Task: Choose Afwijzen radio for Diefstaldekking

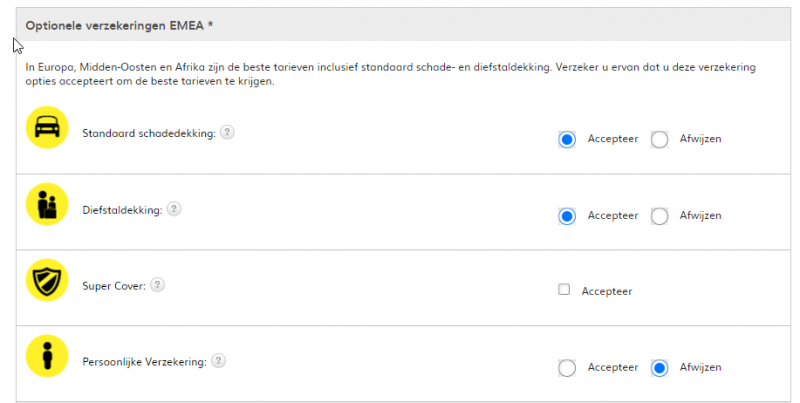Action: pyautogui.click(x=659, y=216)
